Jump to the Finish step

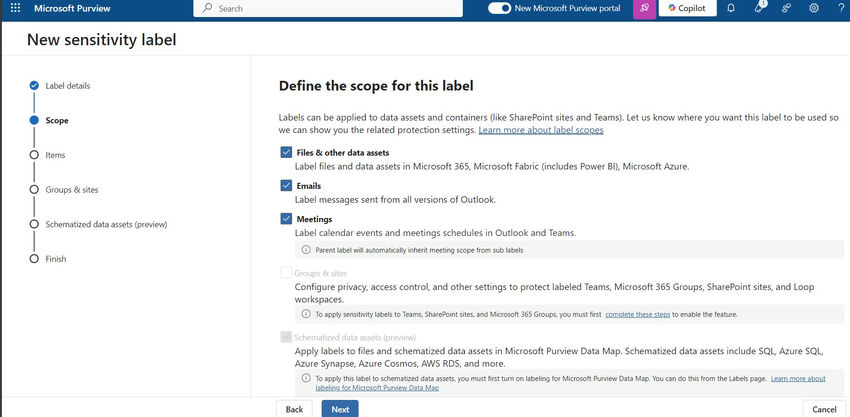(56, 259)
